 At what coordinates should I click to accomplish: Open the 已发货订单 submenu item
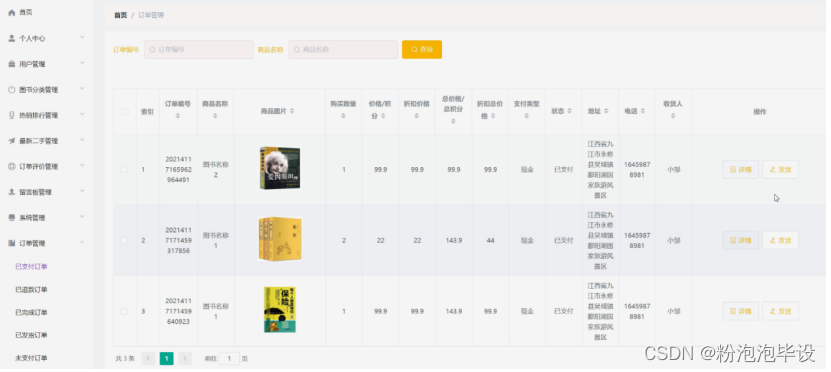pyautogui.click(x=31, y=335)
